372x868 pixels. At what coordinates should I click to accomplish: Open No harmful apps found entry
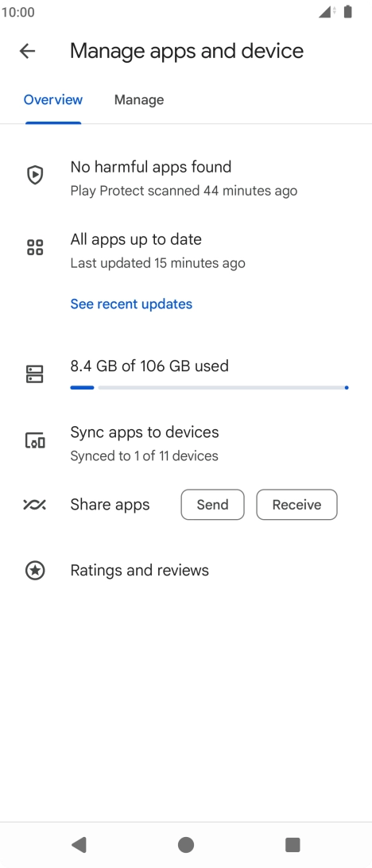(x=186, y=178)
